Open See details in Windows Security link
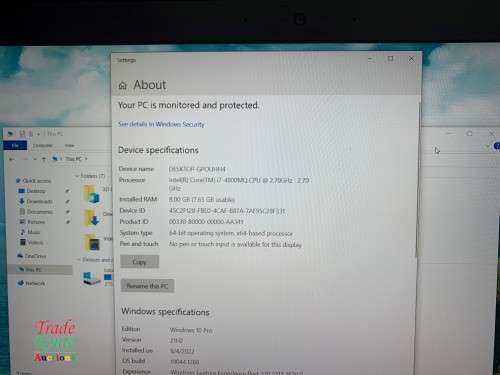The height and width of the screenshot is (375, 500). pyautogui.click(x=161, y=124)
